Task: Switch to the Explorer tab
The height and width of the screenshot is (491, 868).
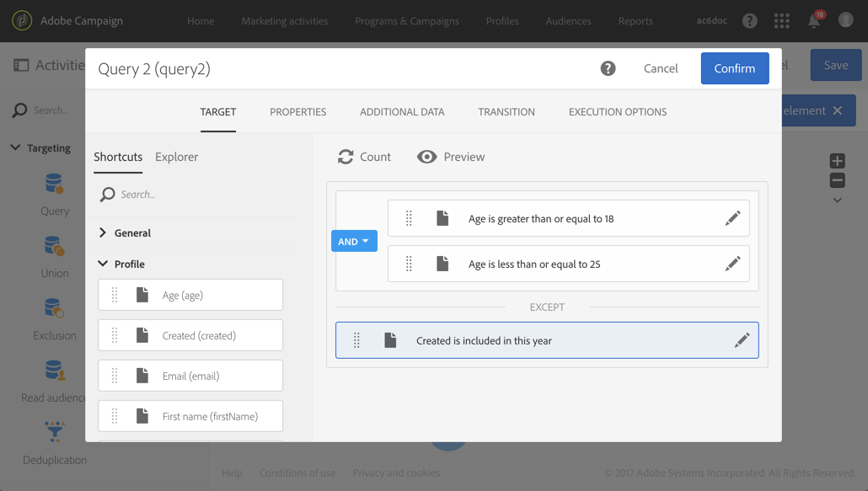Action: click(x=176, y=157)
